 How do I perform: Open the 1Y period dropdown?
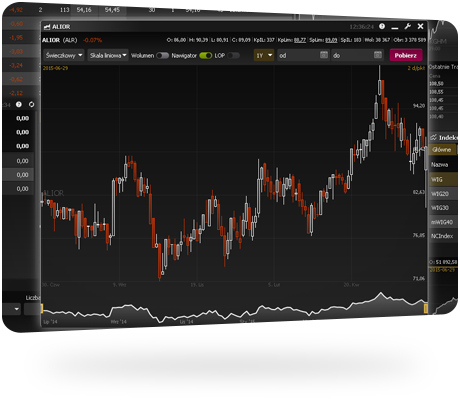click(264, 55)
